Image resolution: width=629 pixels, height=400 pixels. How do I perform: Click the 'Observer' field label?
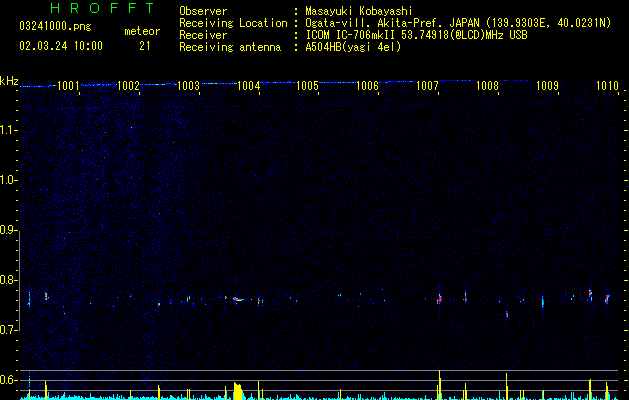pyautogui.click(x=203, y=11)
